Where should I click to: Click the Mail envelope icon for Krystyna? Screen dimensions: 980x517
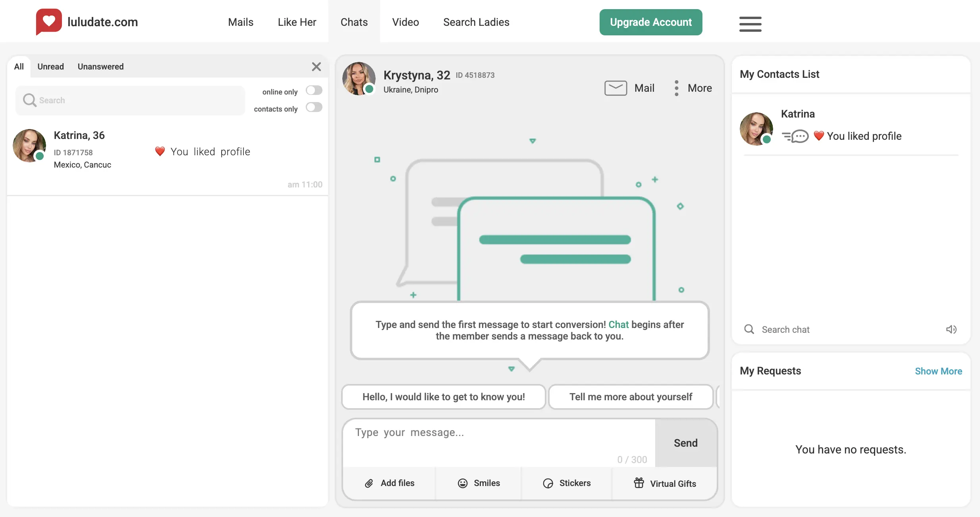pos(615,88)
